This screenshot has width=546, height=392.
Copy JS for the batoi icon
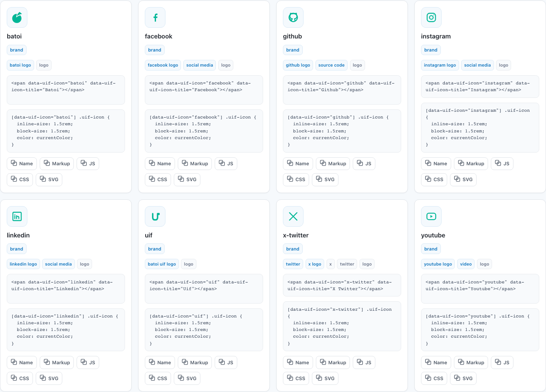point(88,164)
